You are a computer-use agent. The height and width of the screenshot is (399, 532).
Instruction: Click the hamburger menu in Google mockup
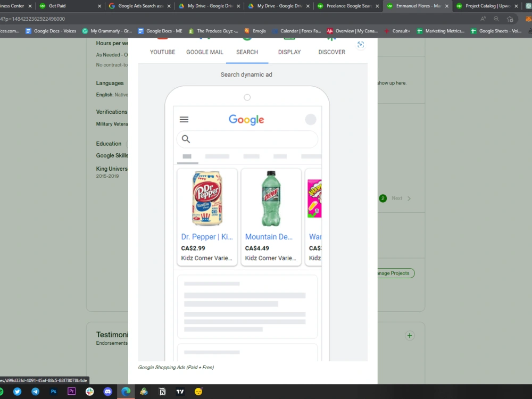(184, 119)
